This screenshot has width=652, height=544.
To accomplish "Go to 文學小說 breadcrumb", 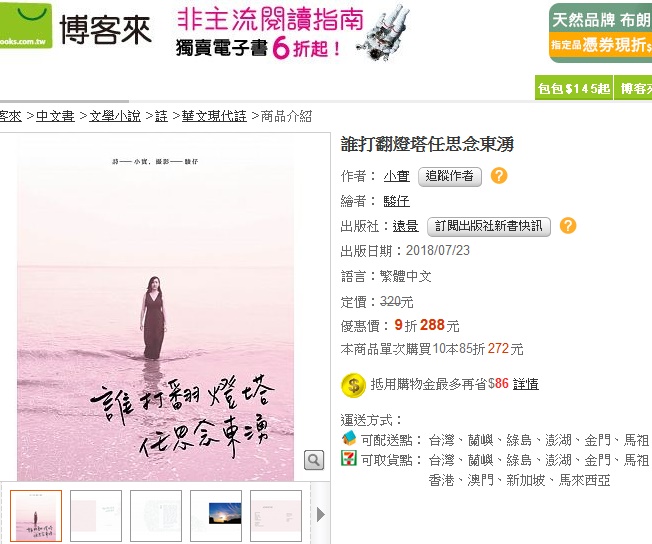I will point(115,116).
